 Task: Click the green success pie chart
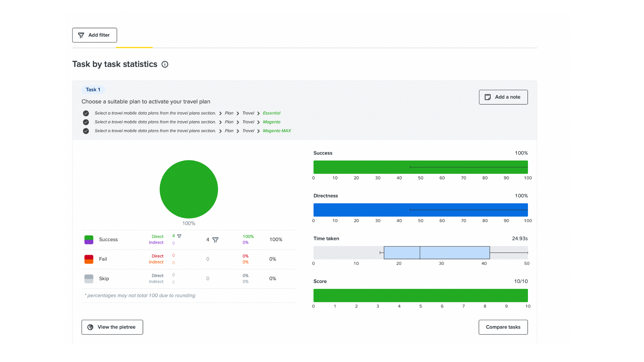[189, 189]
